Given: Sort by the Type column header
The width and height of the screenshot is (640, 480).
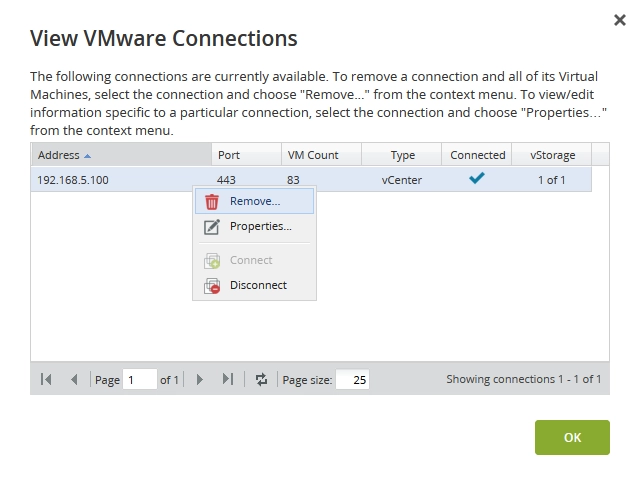Looking at the screenshot, I should [401, 155].
